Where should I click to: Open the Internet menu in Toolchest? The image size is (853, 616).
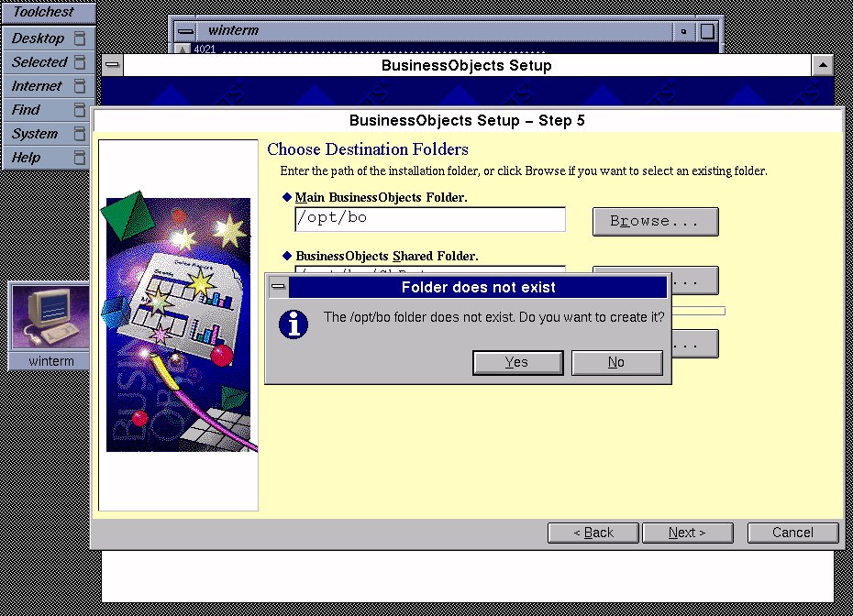[x=37, y=86]
